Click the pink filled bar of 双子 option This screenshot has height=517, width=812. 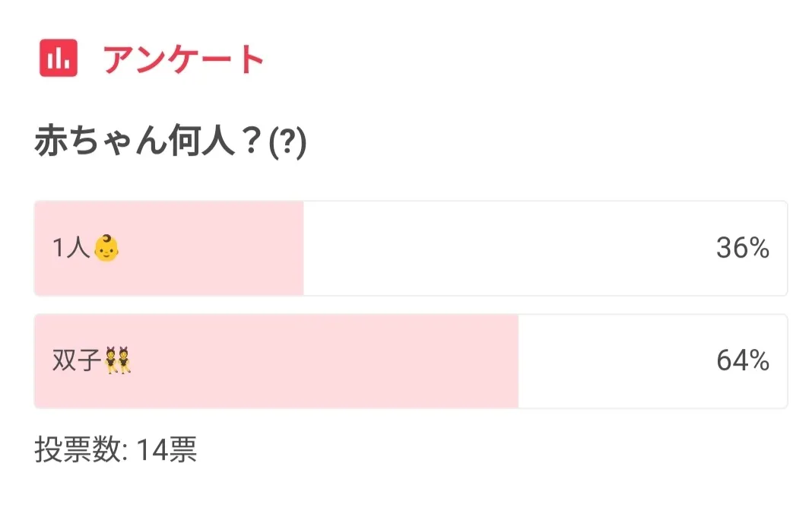coord(319,360)
